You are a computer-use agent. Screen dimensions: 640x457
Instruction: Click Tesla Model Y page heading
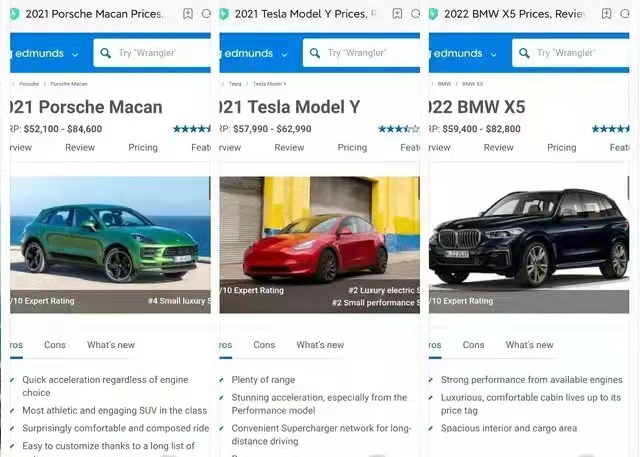(x=290, y=107)
